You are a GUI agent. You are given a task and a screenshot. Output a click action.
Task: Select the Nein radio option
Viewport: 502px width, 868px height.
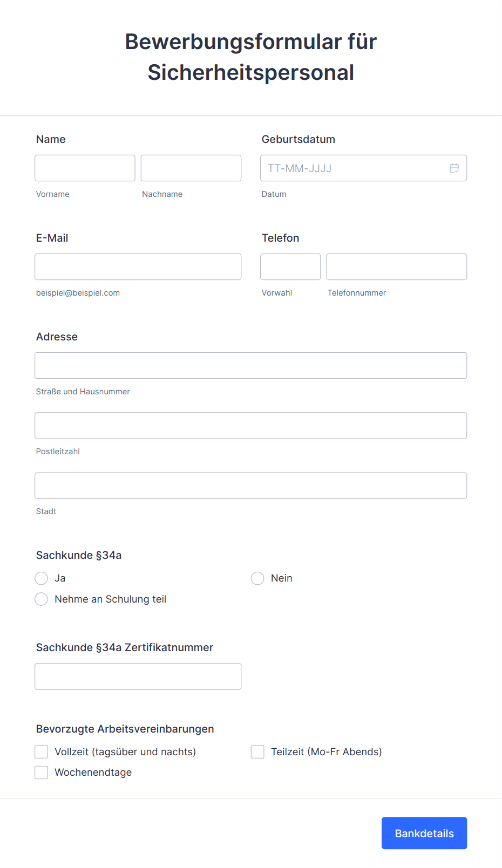[x=257, y=578]
